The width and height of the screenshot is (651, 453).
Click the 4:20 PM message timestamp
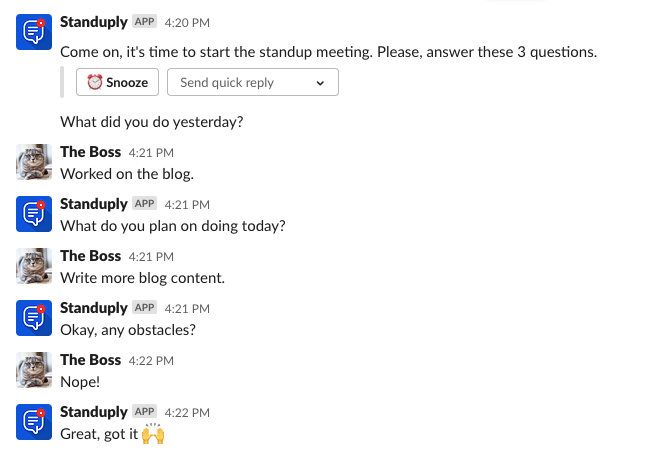click(x=187, y=23)
